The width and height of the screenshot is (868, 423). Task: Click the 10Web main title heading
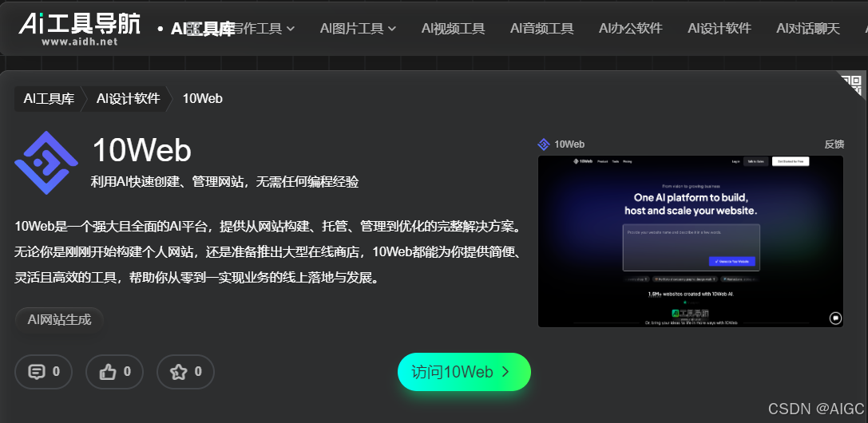(141, 150)
